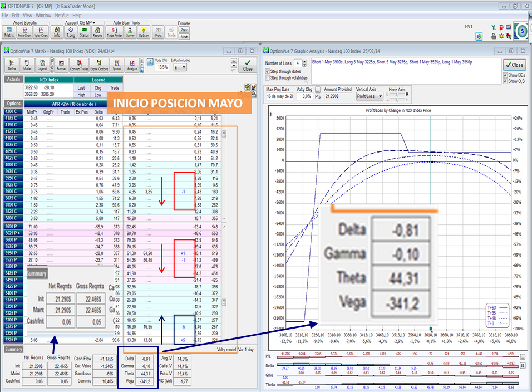Open the Ex.Pos Included dropdown

coord(180,67)
